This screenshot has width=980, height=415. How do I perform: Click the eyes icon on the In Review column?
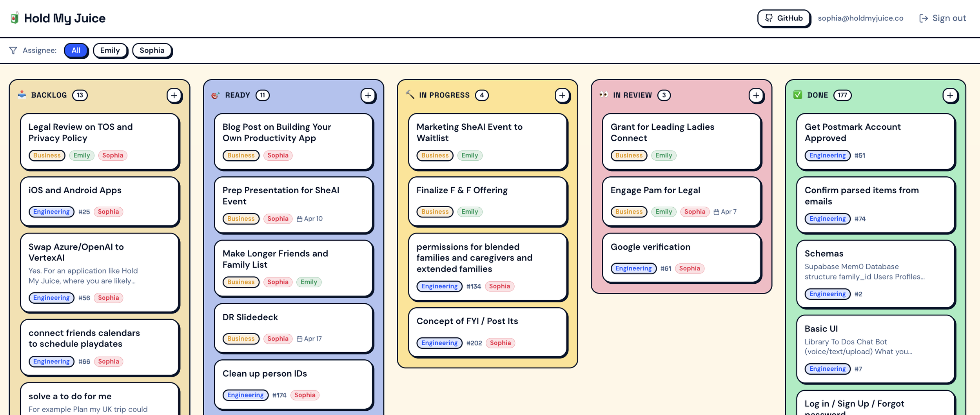[x=604, y=94]
